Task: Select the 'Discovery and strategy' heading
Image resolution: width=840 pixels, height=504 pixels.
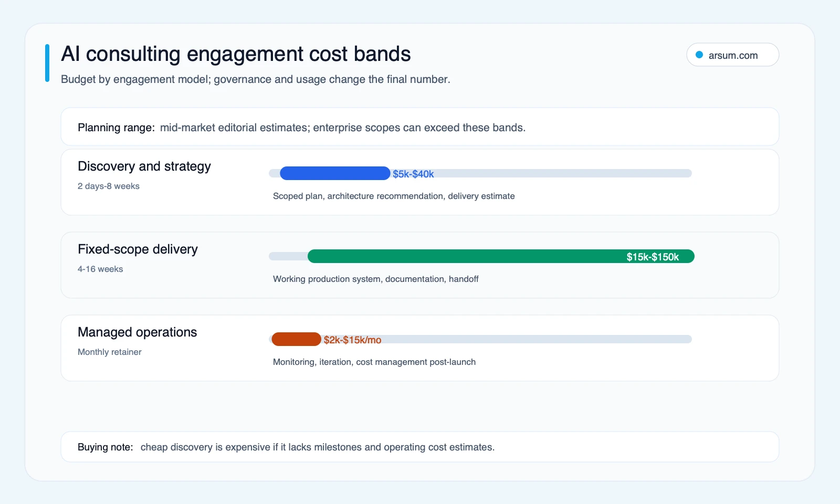Action: (x=144, y=166)
